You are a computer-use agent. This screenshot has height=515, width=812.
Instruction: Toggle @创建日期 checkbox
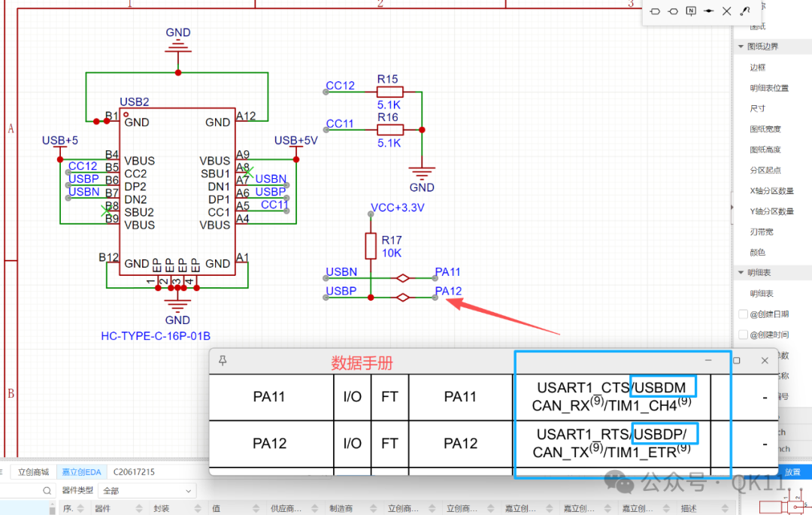point(743,314)
